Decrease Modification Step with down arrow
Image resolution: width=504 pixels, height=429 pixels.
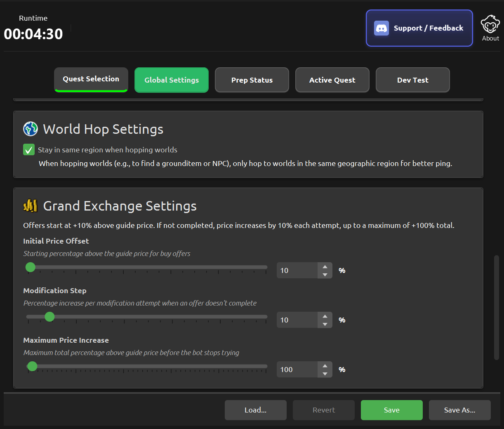point(325,324)
